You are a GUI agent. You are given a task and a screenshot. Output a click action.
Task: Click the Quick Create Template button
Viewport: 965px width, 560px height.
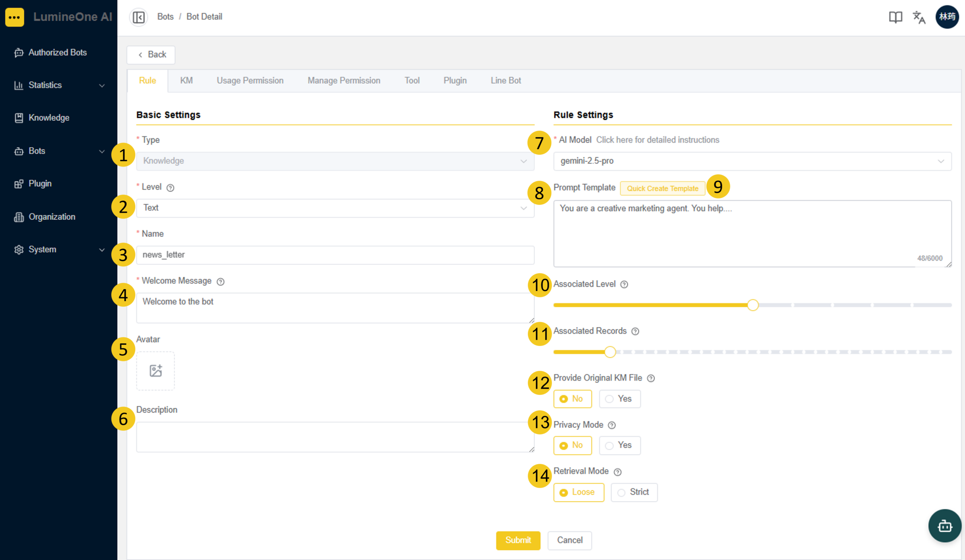662,188
